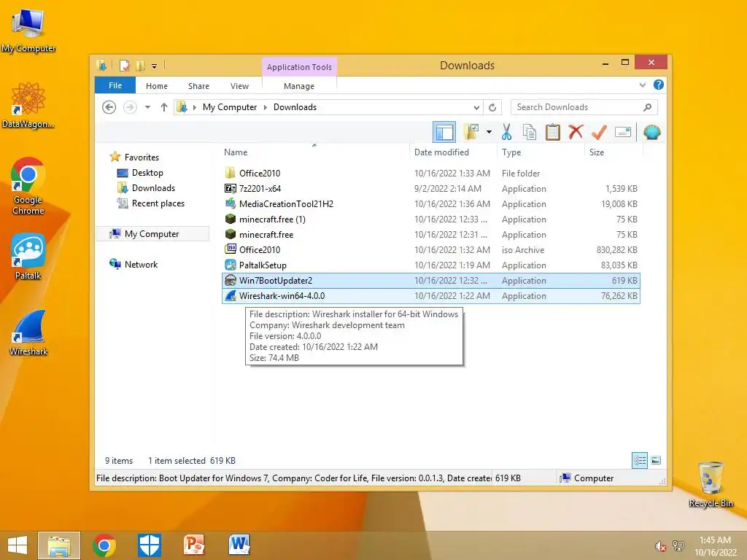The image size is (747, 560).
Task: Open Google Chrome from the taskbar
Action: point(104,545)
